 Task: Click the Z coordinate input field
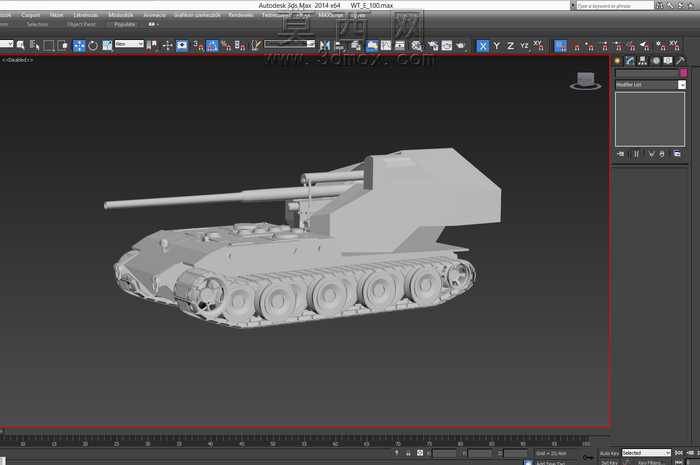pyautogui.click(x=515, y=453)
